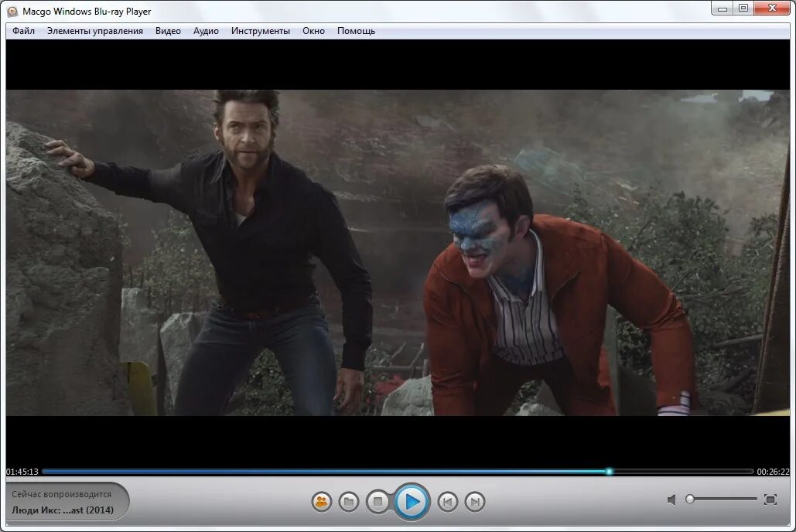Open the Файл menu

pos(23,31)
